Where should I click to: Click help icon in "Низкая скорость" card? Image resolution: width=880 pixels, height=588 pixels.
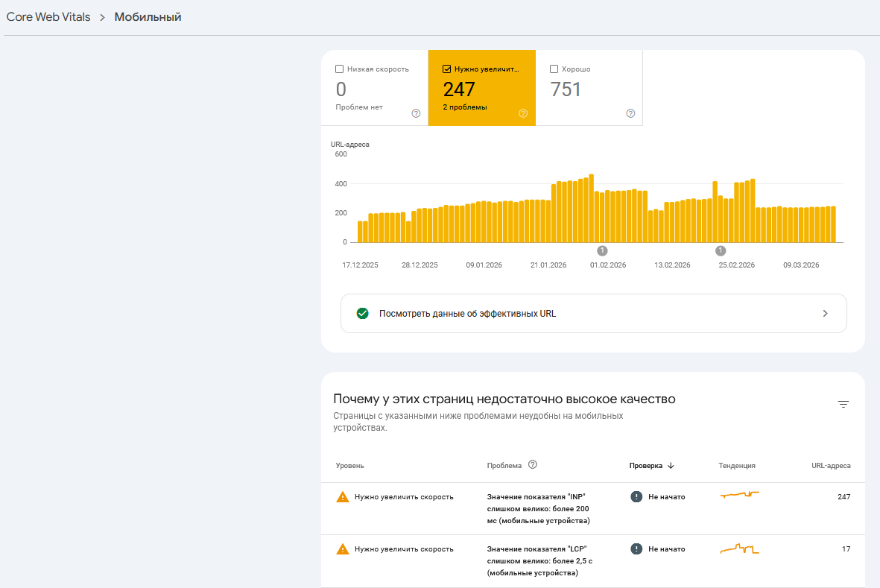click(x=416, y=113)
